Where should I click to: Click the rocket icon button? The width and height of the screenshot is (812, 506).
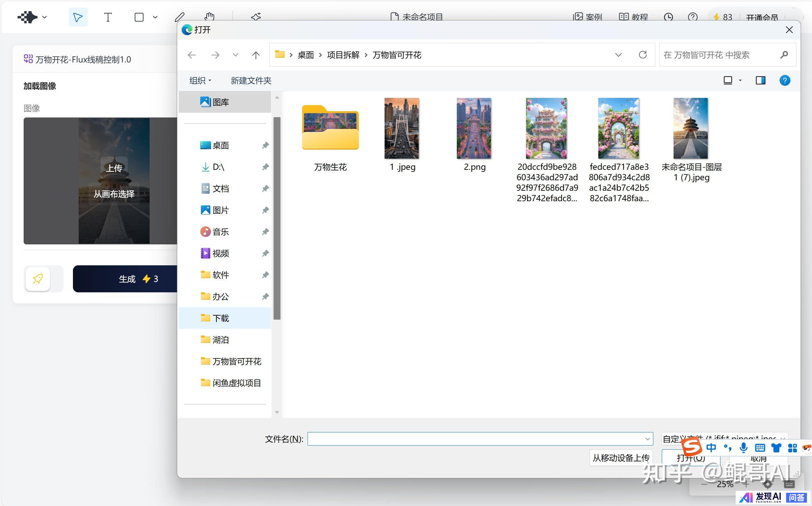pos(38,279)
